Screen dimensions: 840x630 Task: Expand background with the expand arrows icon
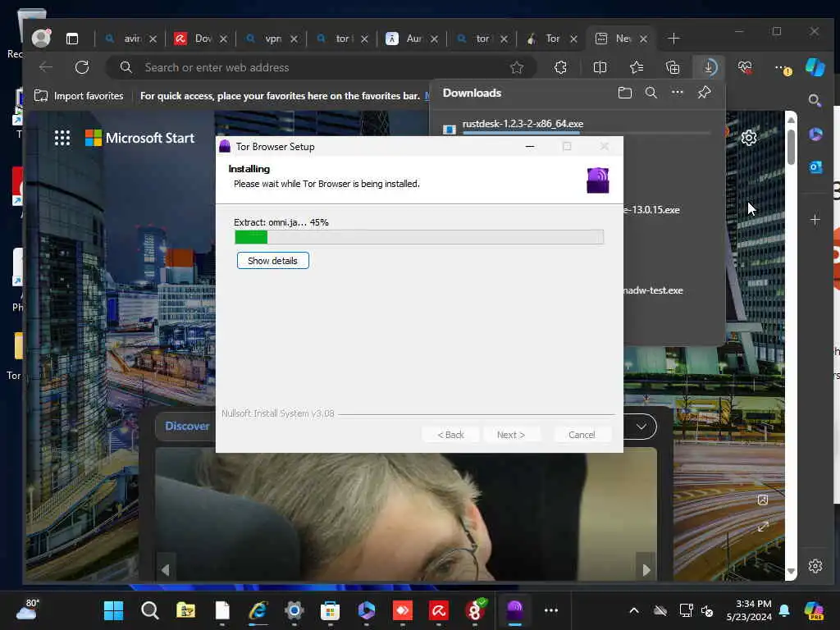click(763, 527)
